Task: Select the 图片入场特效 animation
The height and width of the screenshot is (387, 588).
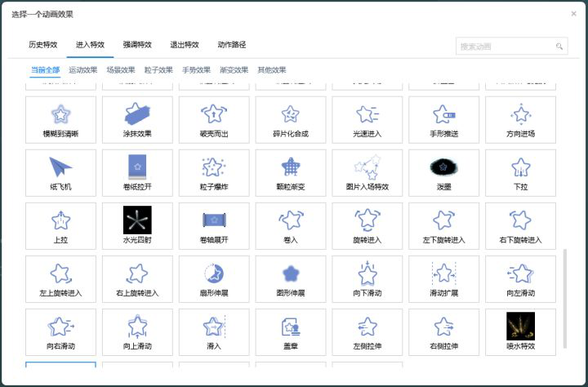Action: click(367, 173)
